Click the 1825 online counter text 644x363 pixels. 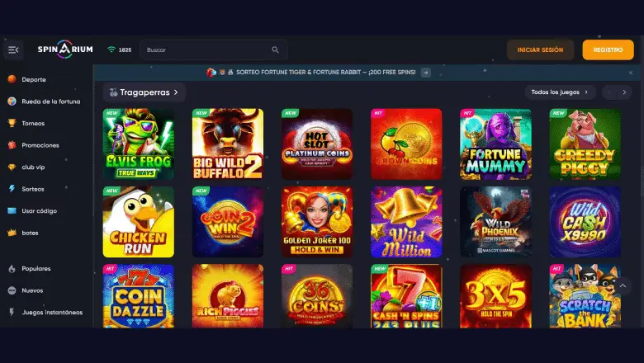tap(125, 50)
